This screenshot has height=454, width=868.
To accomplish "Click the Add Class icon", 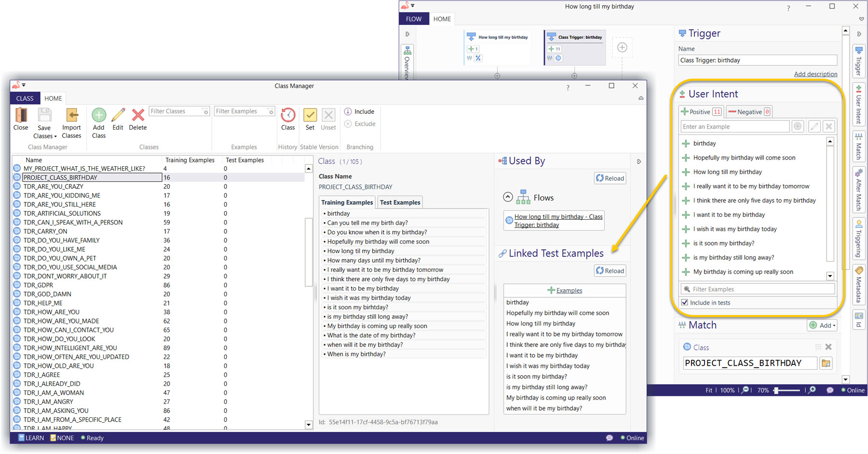I will 99,116.
